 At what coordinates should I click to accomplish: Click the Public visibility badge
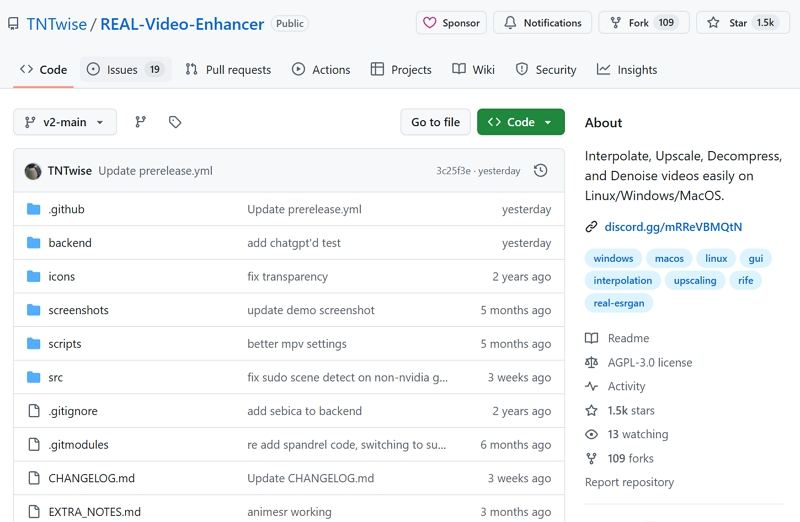point(289,23)
